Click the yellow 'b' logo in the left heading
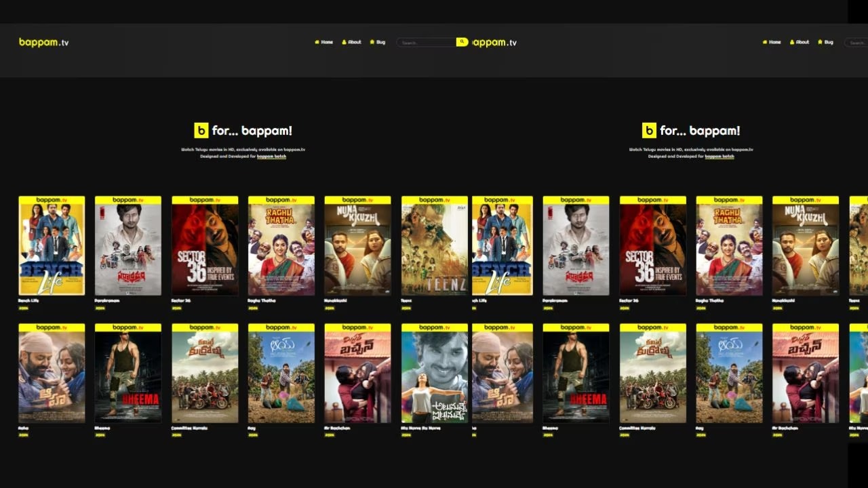Viewport: 868px width, 488px height. tap(201, 131)
